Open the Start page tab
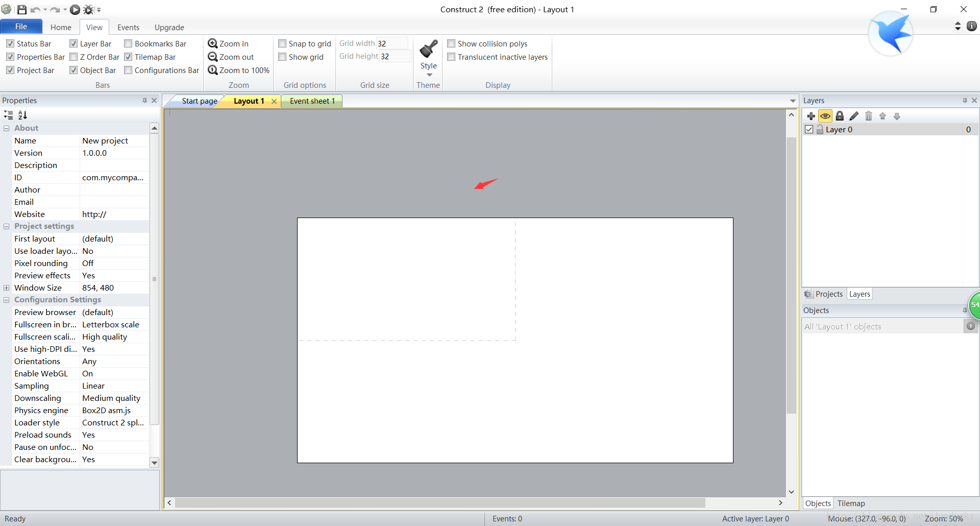This screenshot has width=980, height=526. click(200, 101)
